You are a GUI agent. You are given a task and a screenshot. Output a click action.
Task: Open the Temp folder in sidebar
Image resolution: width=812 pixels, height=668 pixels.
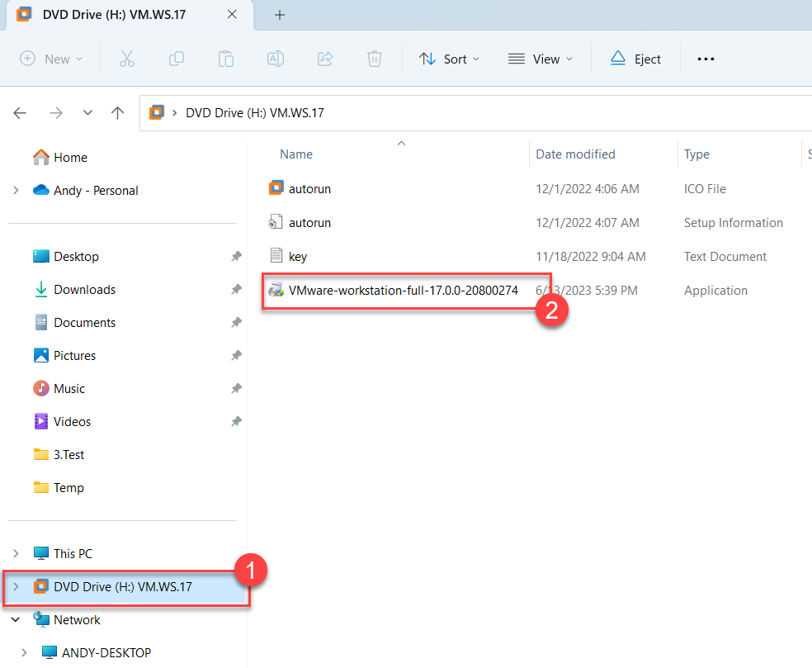click(x=68, y=488)
